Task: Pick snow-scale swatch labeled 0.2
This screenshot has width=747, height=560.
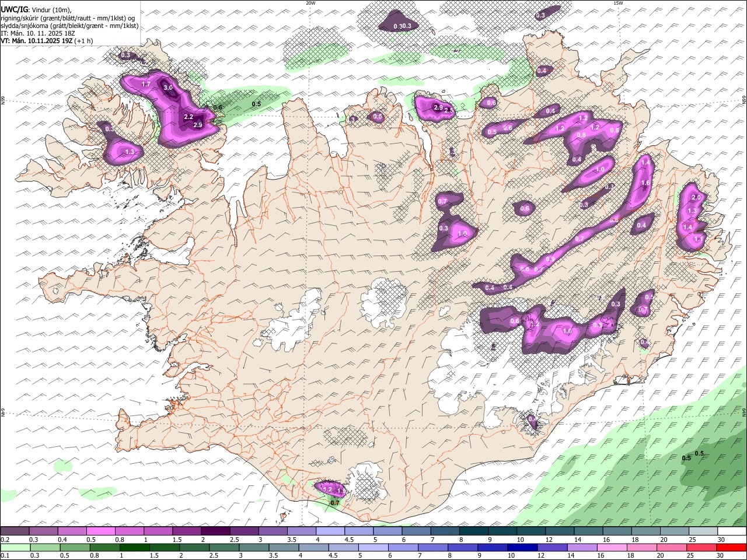Action: point(15,531)
